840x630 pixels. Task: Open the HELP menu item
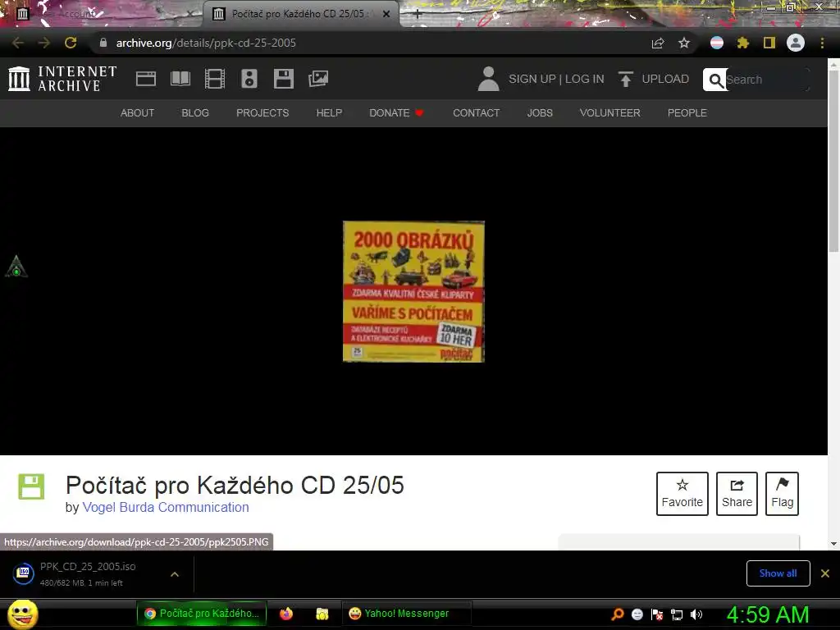pos(329,113)
